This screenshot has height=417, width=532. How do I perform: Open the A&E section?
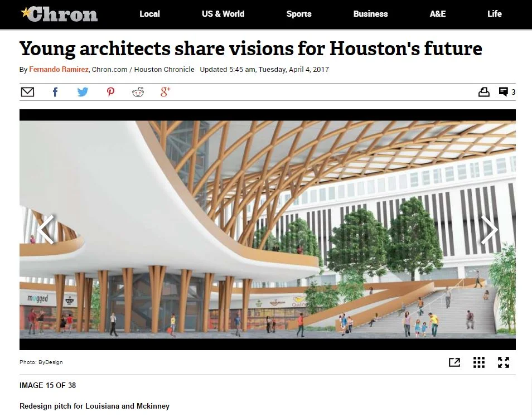point(438,14)
